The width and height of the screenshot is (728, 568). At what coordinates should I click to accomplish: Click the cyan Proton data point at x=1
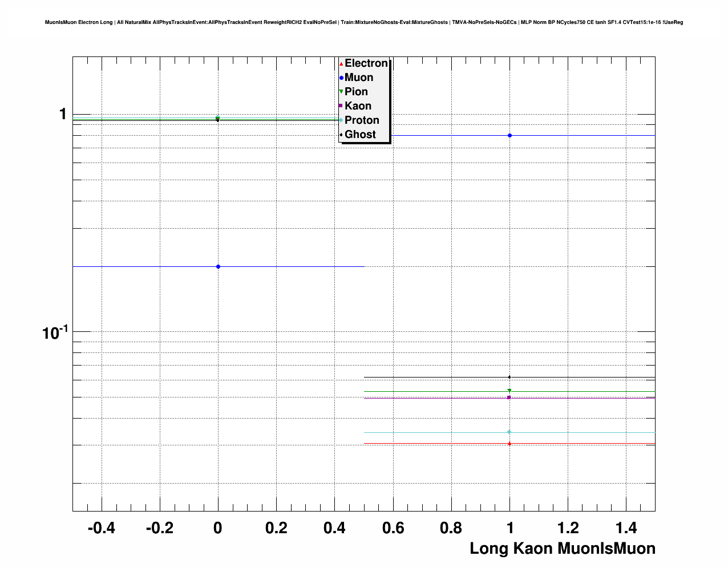click(509, 432)
